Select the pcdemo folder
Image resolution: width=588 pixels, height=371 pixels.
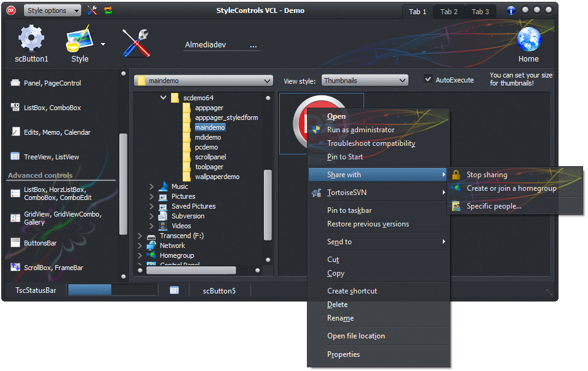coord(206,147)
